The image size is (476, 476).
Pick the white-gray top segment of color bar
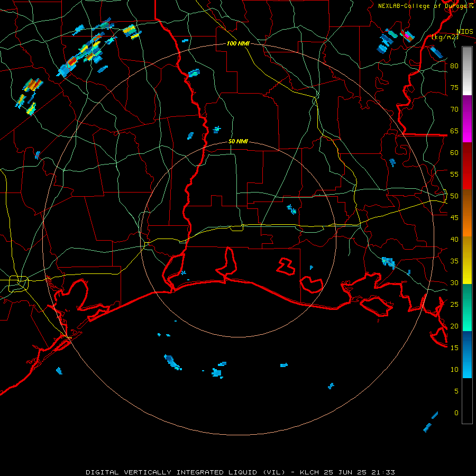click(x=467, y=71)
